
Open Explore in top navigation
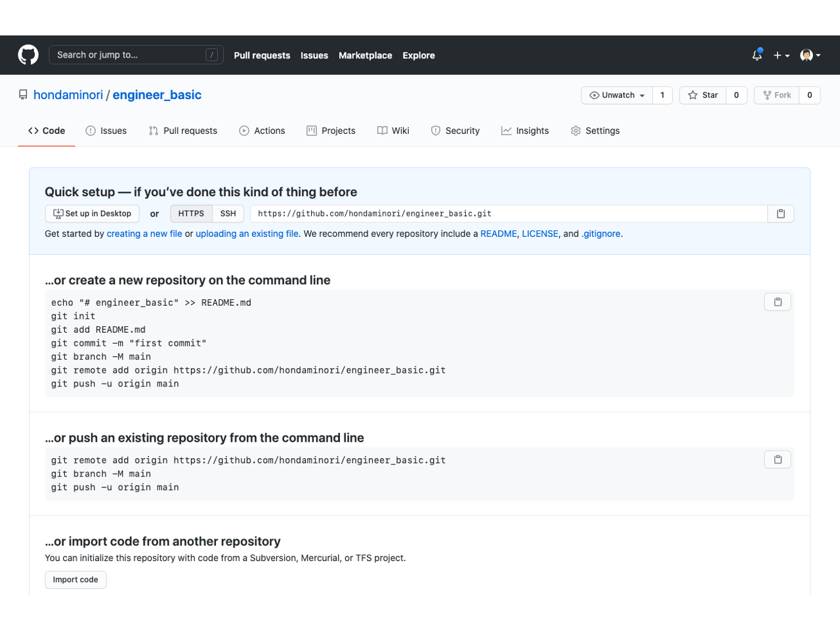coord(419,56)
